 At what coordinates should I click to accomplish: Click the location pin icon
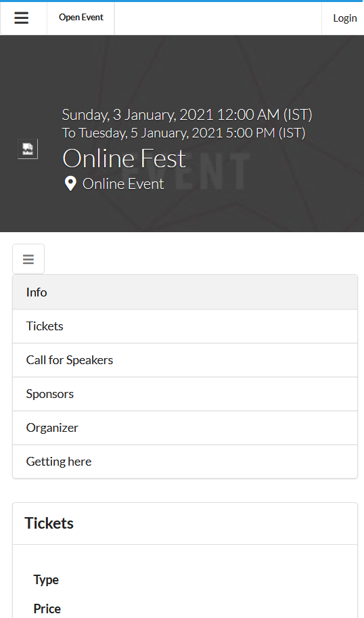coord(70,183)
